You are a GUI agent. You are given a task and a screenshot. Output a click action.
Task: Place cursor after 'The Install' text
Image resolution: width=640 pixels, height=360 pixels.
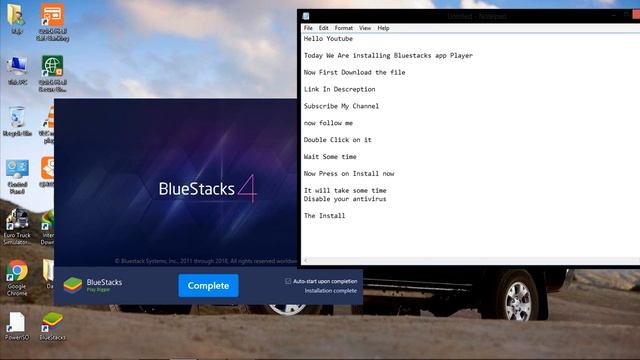(346, 216)
